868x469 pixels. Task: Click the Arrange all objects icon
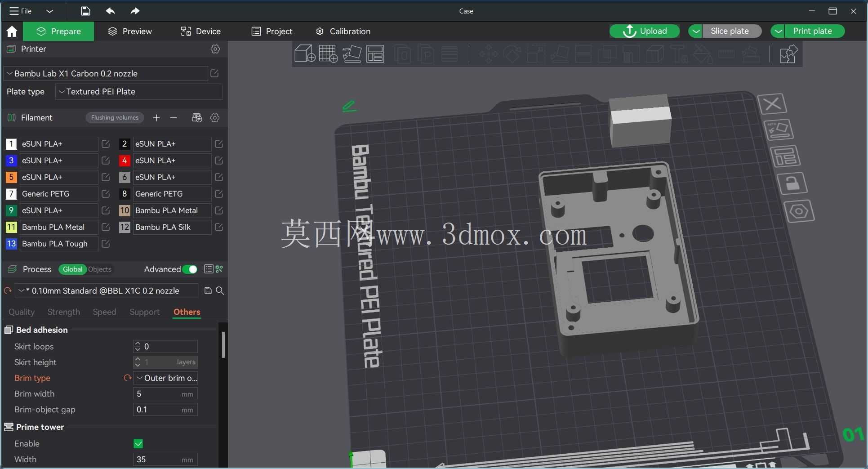[x=375, y=54]
